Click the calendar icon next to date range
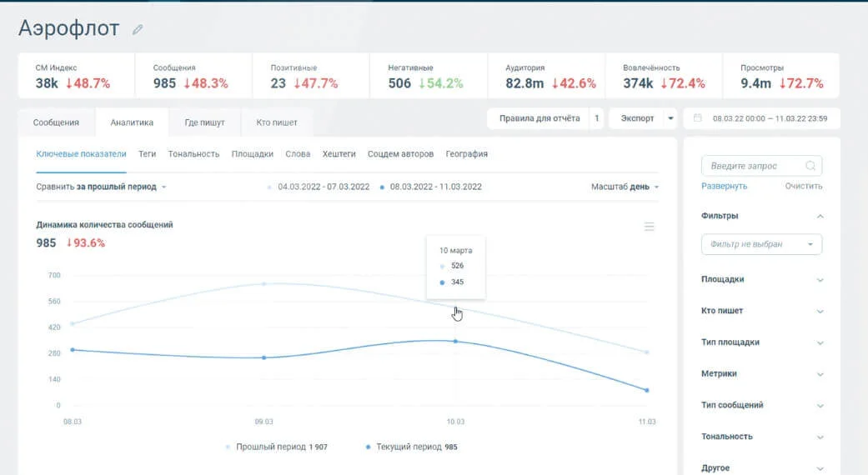 [x=698, y=118]
